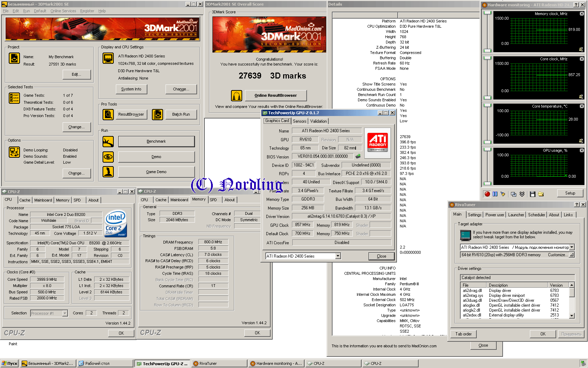Viewport: 588px width, 368px height.
Task: Switch to the Validation tab in GPU-Z
Action: coord(318,121)
